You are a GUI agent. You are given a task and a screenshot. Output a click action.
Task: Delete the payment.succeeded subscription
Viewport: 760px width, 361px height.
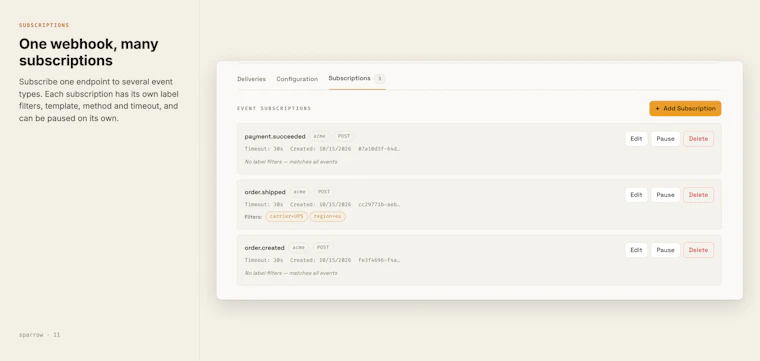pyautogui.click(x=698, y=139)
